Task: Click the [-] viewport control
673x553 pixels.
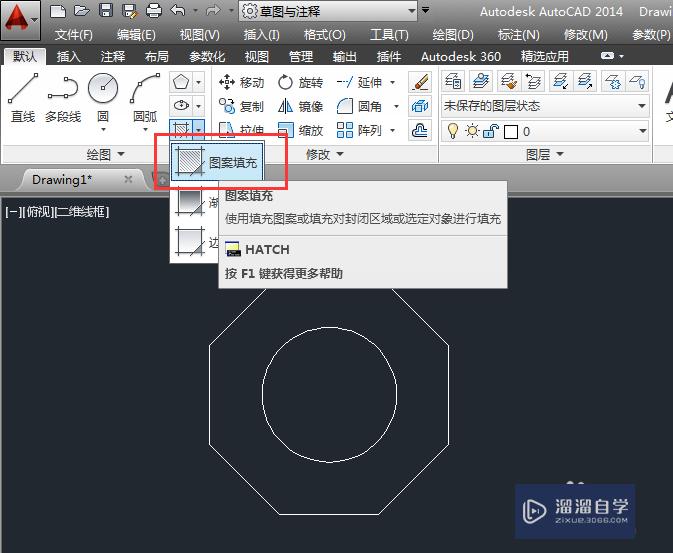Action: (x=13, y=211)
